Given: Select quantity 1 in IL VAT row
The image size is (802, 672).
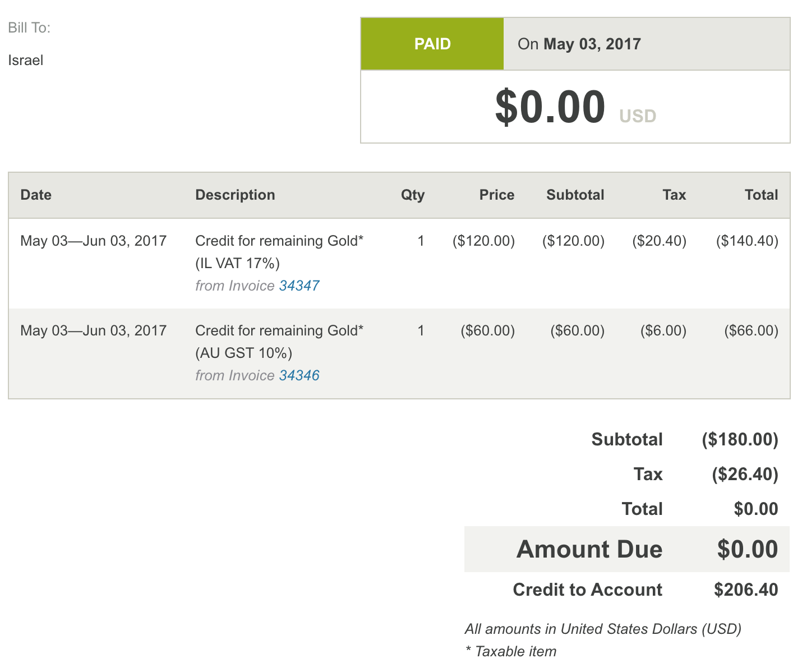Looking at the screenshot, I should pyautogui.click(x=421, y=241).
